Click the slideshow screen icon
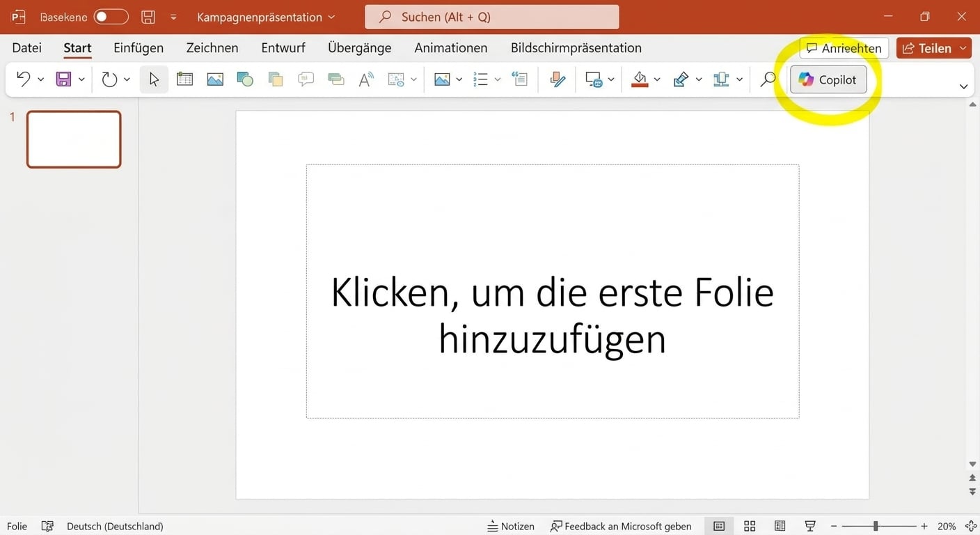This screenshot has width=980, height=535. coord(594,79)
